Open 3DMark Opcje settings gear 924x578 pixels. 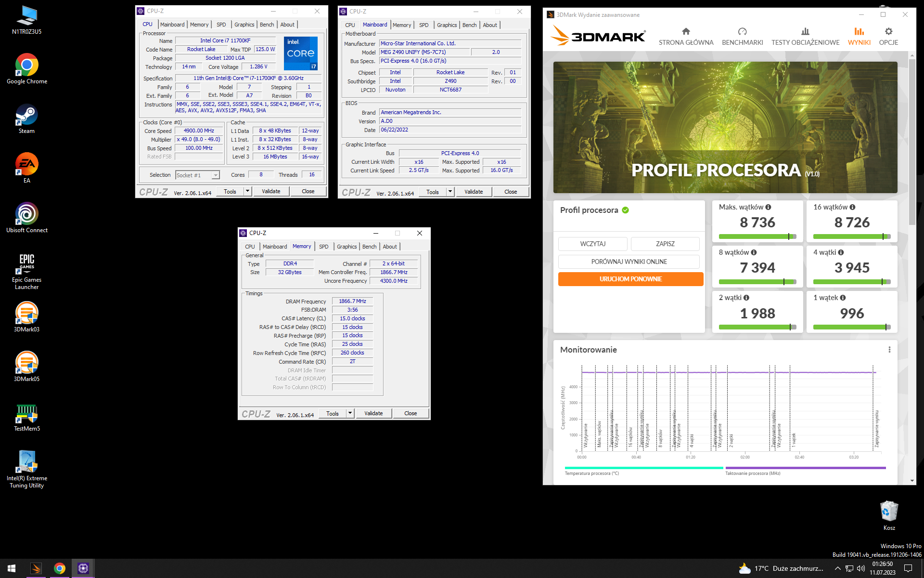[x=888, y=37]
